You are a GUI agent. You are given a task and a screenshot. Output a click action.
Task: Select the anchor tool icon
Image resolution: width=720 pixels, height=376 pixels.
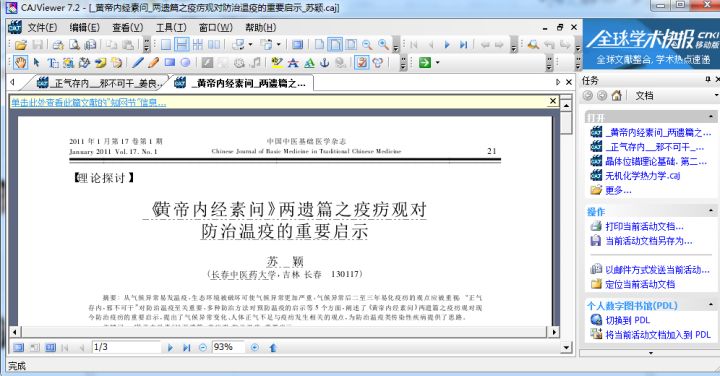click(325, 62)
